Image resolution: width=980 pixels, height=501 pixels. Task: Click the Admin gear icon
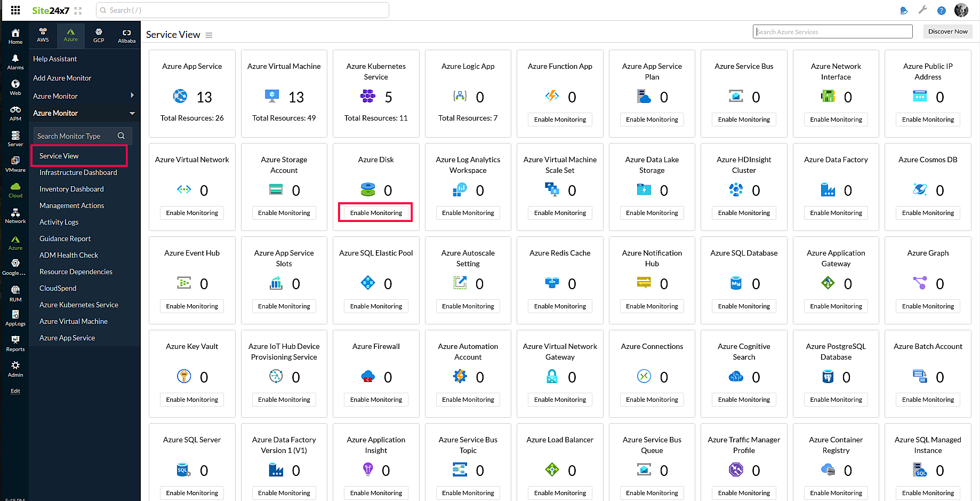[x=15, y=368]
